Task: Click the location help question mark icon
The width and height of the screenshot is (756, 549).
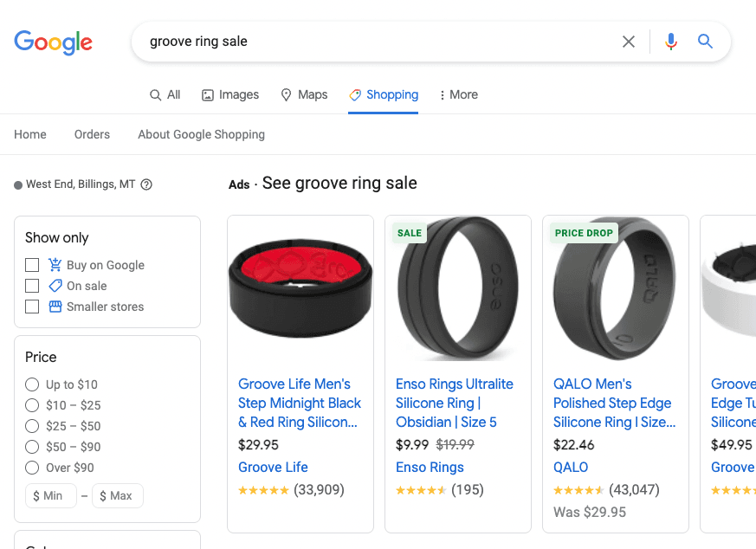Action: pyautogui.click(x=145, y=184)
